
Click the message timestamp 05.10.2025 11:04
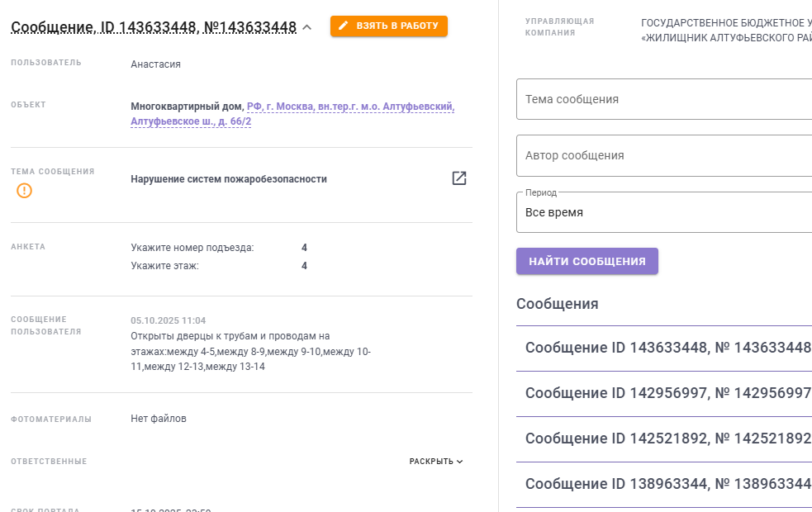169,320
